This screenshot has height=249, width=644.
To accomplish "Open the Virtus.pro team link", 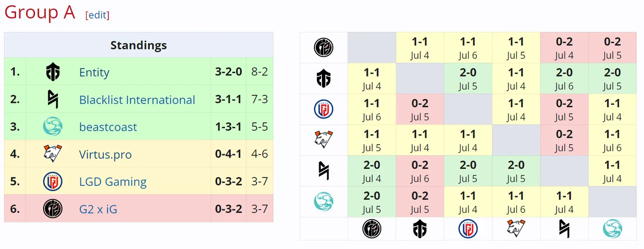I will click(106, 155).
